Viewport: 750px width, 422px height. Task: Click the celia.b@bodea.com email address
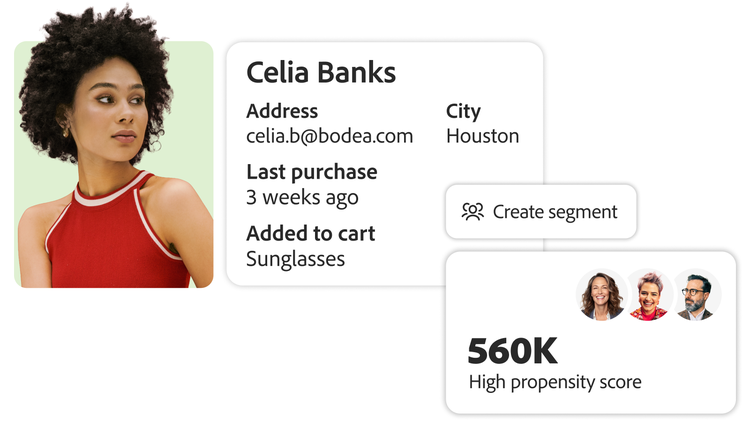(329, 136)
